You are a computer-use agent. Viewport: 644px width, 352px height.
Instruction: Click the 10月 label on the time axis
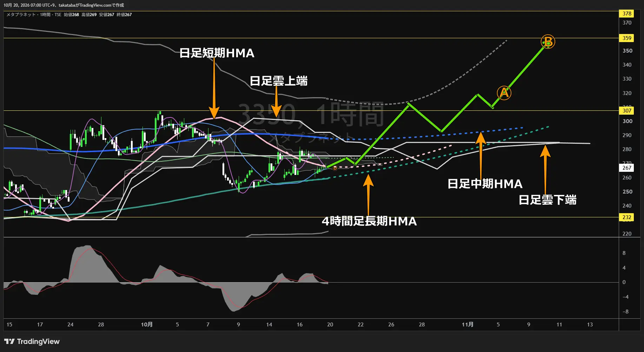(147, 325)
